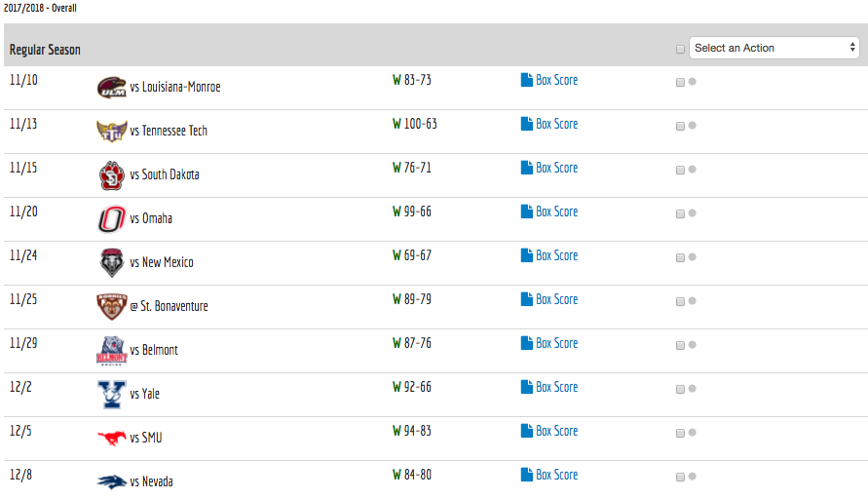Select the checkbox in the Nevada row
868x500 pixels.
[680, 477]
